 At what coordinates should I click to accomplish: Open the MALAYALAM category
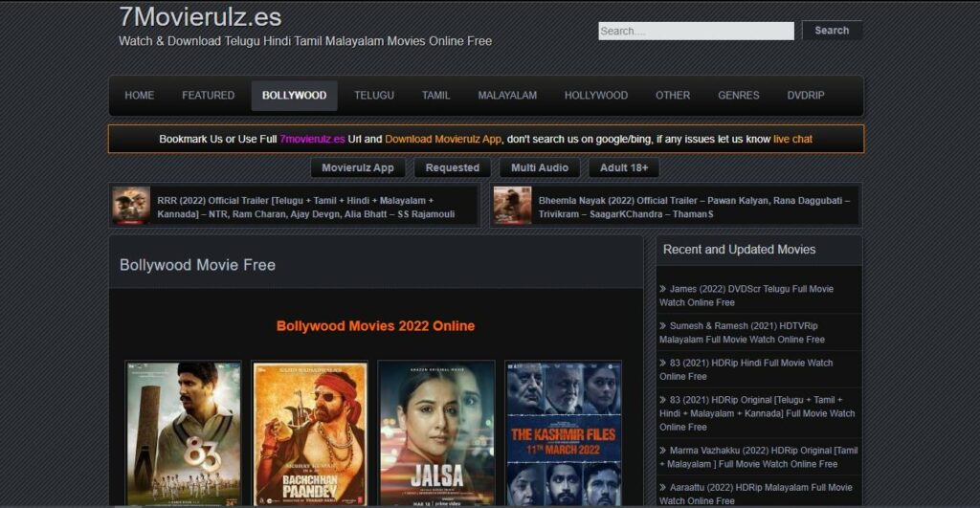(507, 95)
